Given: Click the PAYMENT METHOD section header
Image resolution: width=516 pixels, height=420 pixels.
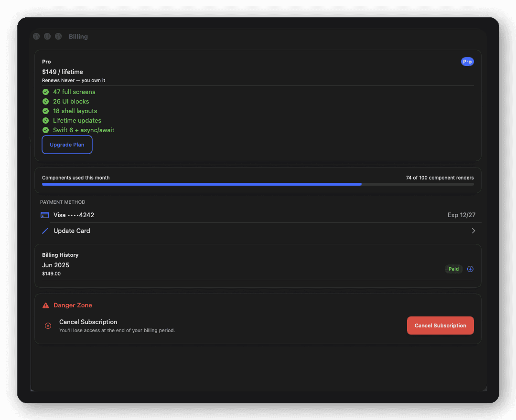Looking at the screenshot, I should point(63,202).
